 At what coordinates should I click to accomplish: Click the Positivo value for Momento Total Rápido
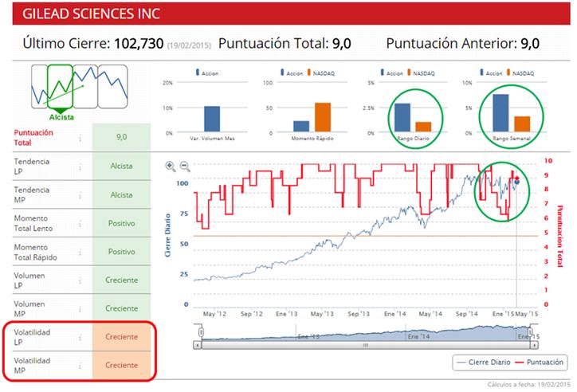coord(121,252)
